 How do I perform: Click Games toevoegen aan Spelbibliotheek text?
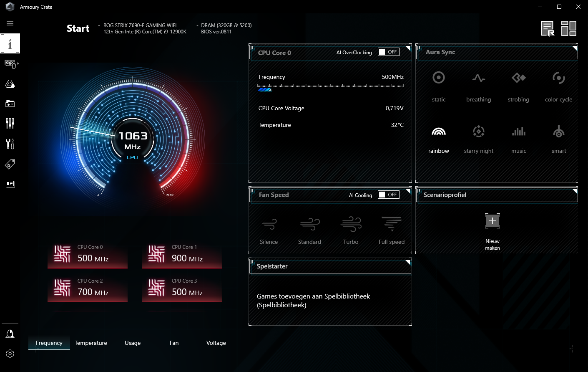[x=313, y=301]
